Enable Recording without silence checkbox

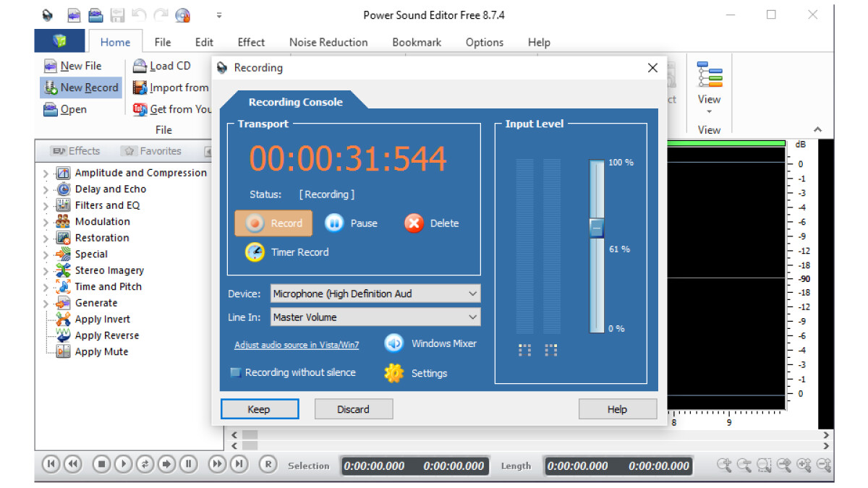point(235,372)
